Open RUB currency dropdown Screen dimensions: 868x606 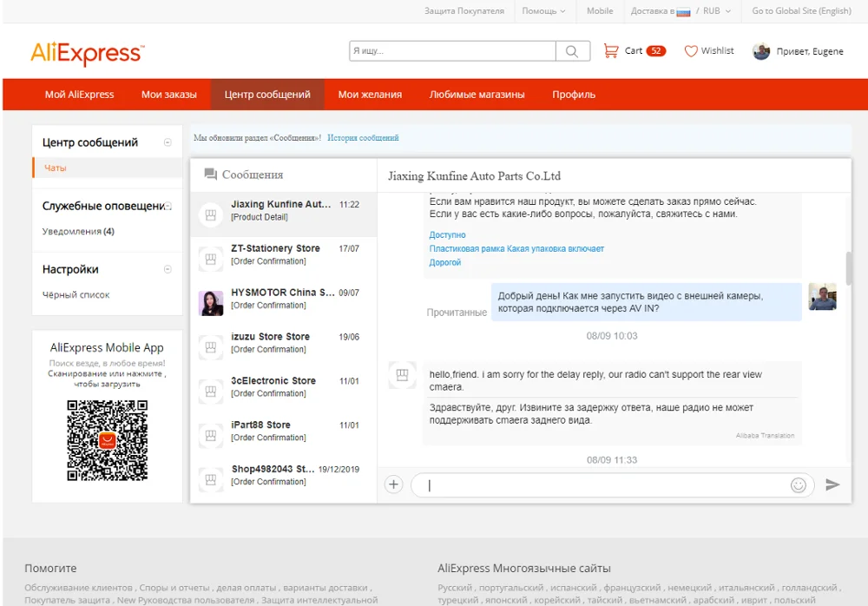tap(718, 11)
